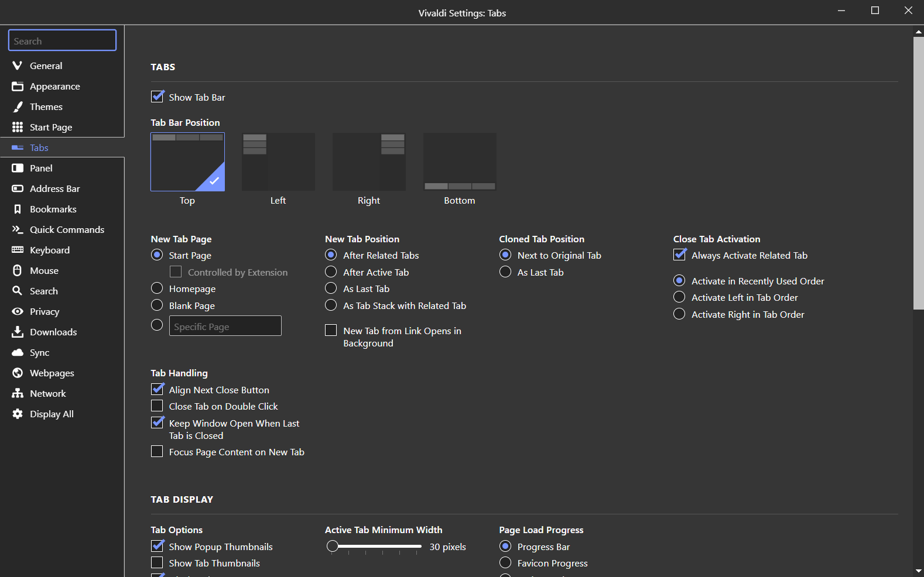
Task: Toggle Align Next Close Button checkbox
Action: click(158, 389)
